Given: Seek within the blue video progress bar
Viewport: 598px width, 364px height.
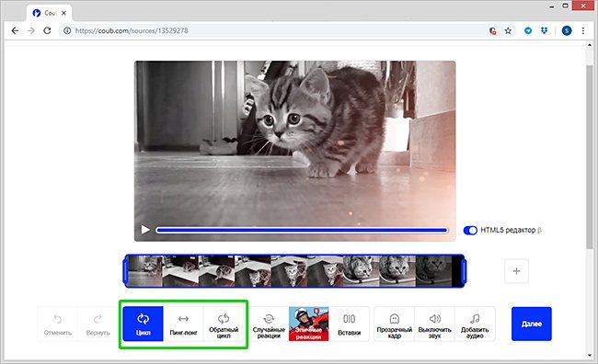Looking at the screenshot, I should [302, 230].
